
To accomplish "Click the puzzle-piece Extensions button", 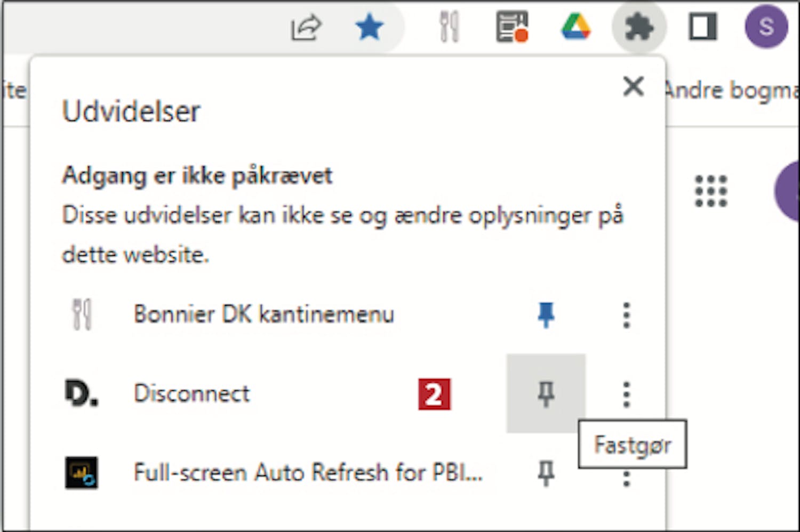I will point(639,27).
